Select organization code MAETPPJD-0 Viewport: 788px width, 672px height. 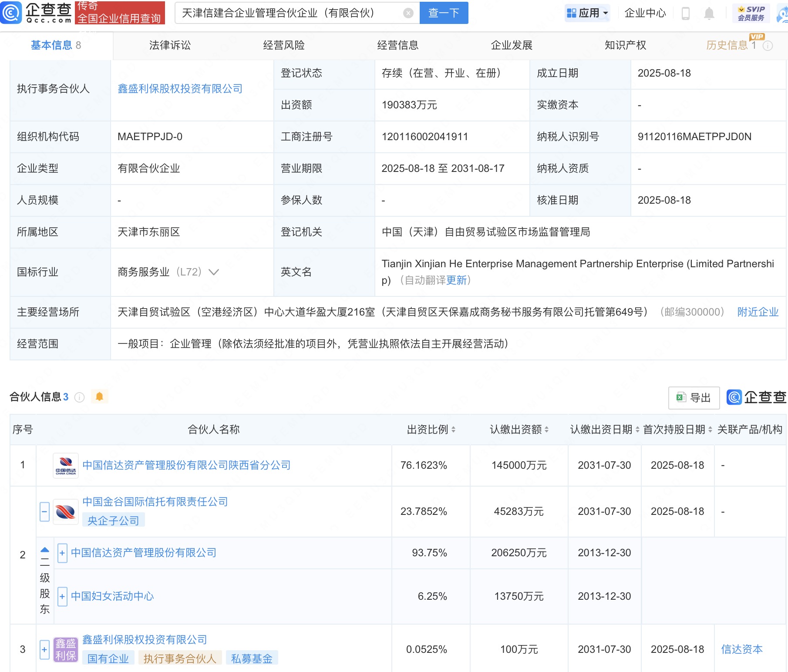150,137
